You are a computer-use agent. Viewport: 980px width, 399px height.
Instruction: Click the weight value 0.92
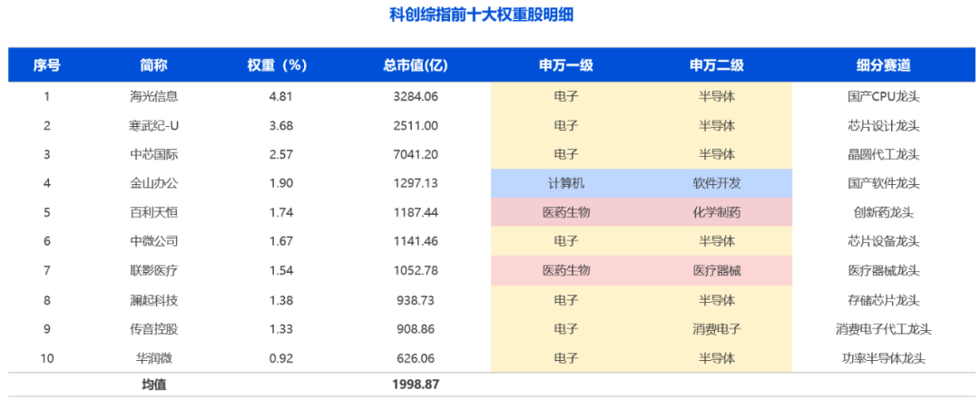click(281, 358)
